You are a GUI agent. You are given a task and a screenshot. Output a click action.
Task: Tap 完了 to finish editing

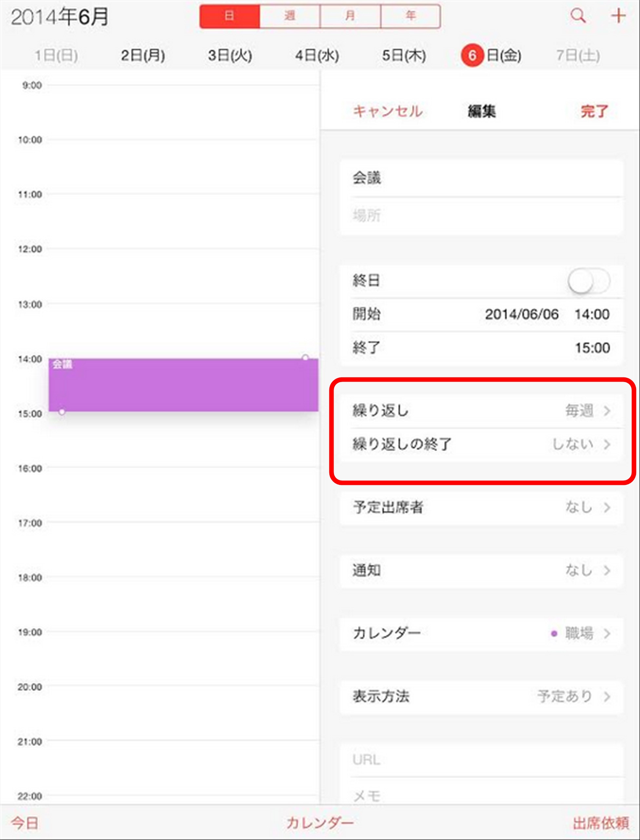pos(594,111)
